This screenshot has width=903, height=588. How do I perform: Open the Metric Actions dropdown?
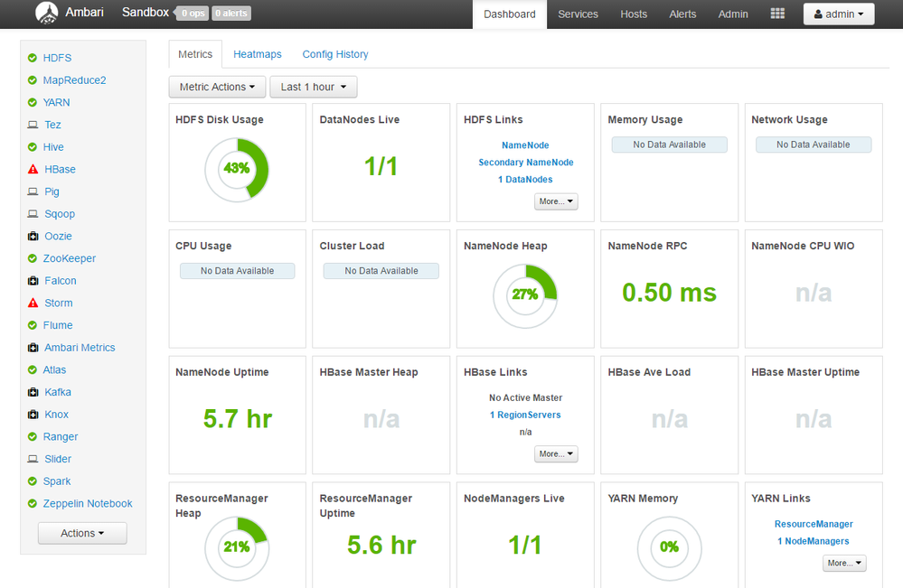(x=217, y=87)
